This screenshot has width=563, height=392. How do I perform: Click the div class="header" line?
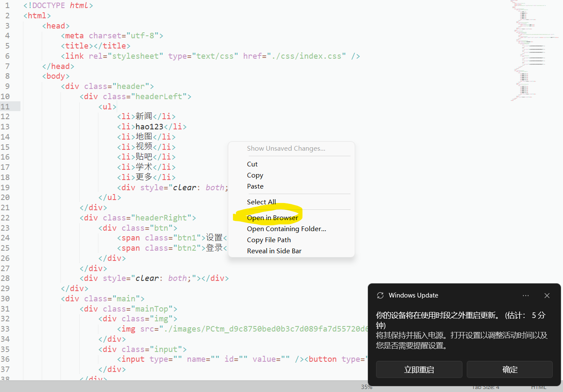107,86
